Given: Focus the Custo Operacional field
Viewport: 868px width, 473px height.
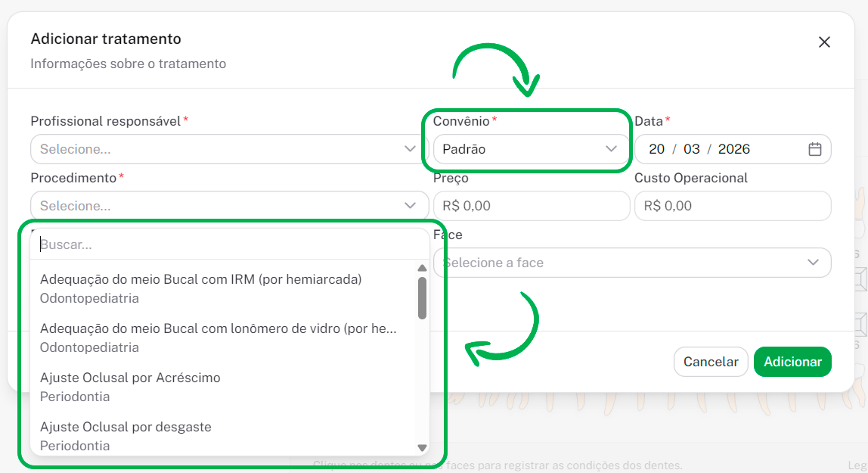Looking at the screenshot, I should point(732,206).
